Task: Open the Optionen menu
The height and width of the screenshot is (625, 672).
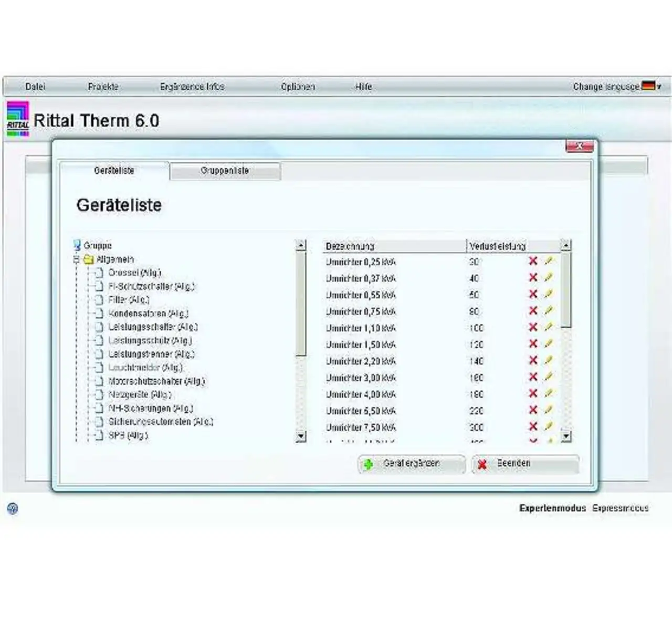Action: point(298,87)
